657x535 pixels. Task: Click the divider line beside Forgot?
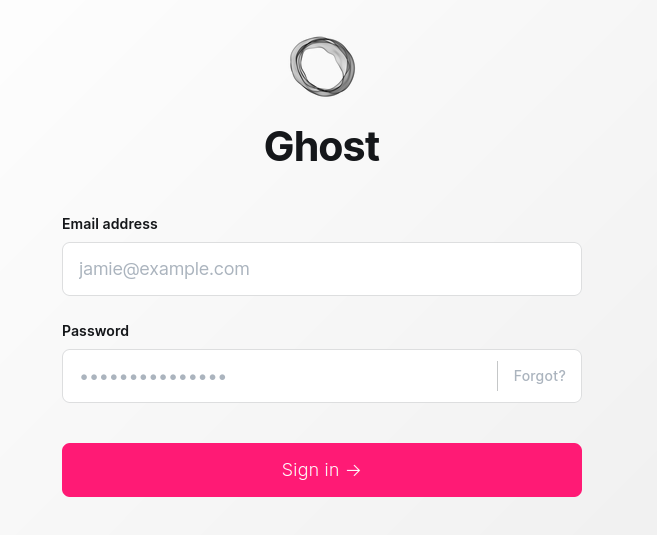[497, 376]
